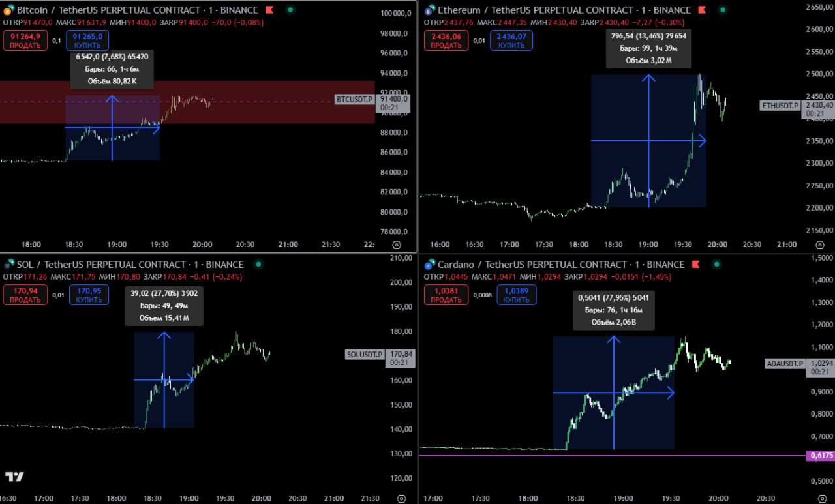Image resolution: width=835 pixels, height=504 pixels.
Task: Click the 0,1 quantity field on Bitcoin chart
Action: click(x=57, y=40)
